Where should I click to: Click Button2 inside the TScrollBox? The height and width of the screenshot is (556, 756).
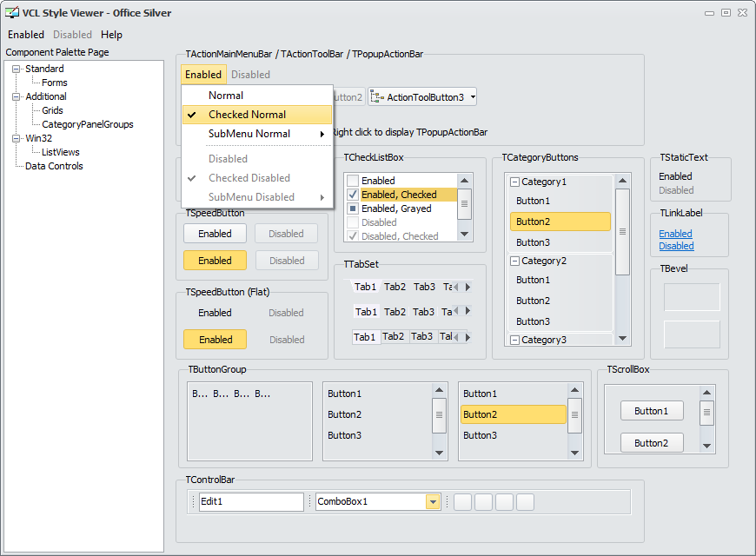pyautogui.click(x=652, y=443)
